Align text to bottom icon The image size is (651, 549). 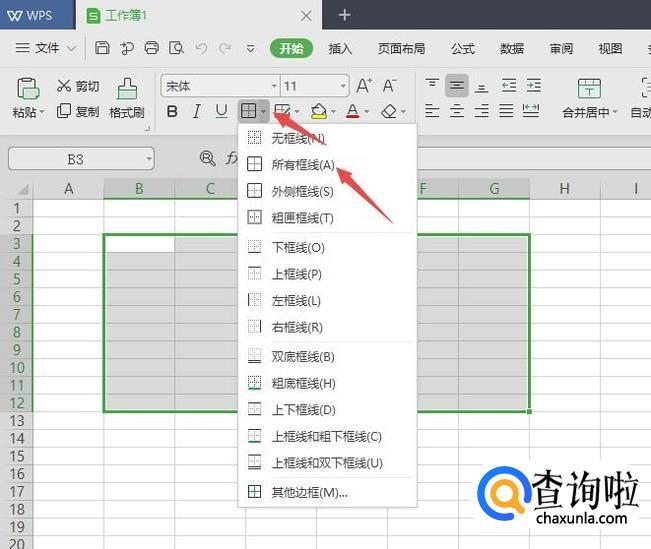click(481, 88)
